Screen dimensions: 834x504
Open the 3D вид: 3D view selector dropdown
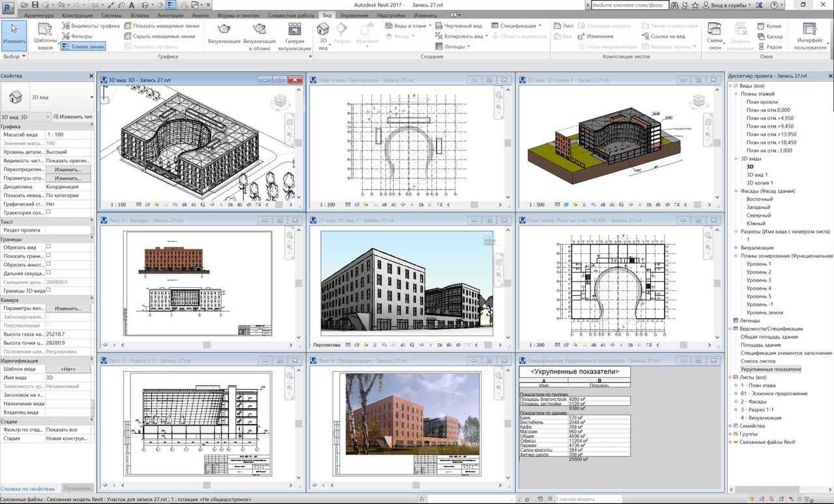(25, 117)
